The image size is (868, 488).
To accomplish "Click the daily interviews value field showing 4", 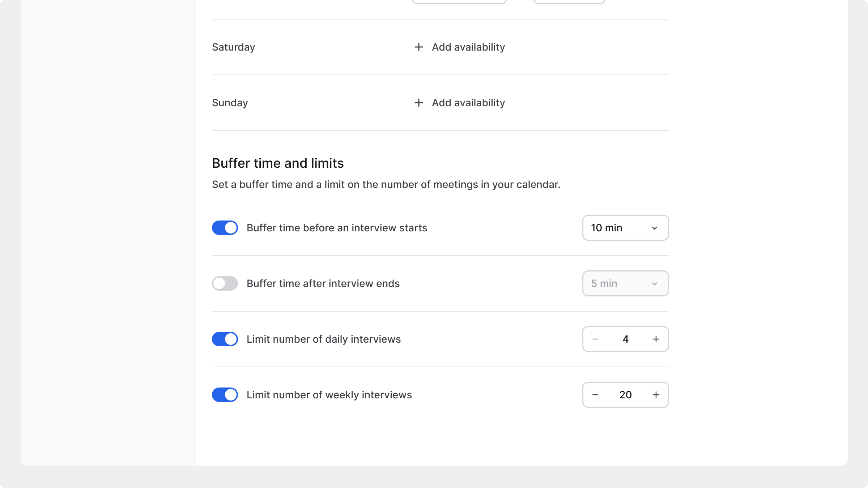I will [625, 339].
